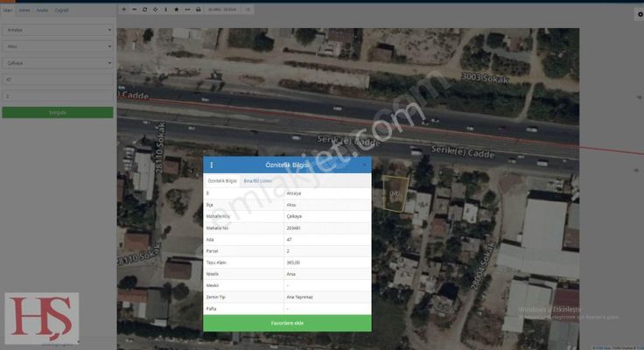Click the coordinate display in the toolbar
The height and width of the screenshot is (350, 644).
click(222, 9)
